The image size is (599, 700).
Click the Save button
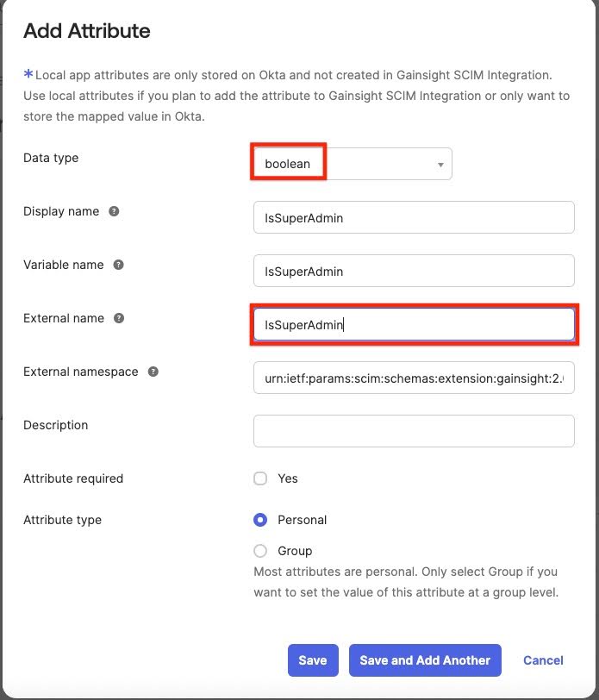tap(313, 660)
